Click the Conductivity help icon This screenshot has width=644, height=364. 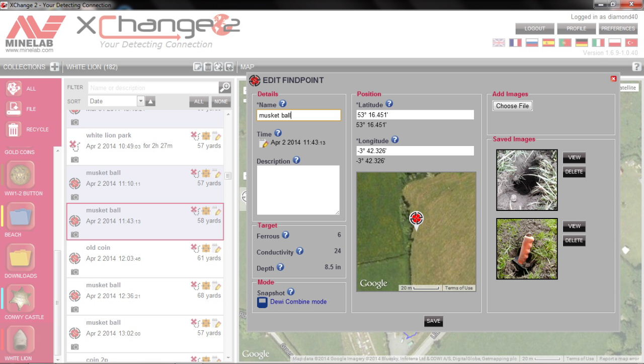tap(299, 251)
